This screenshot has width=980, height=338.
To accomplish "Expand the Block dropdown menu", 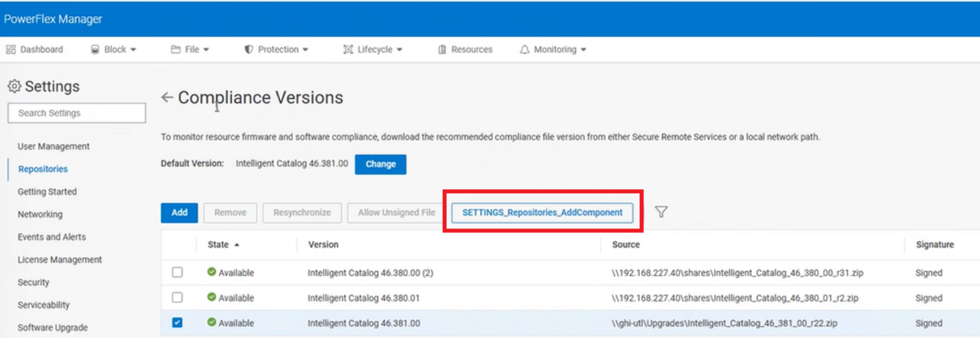I will pos(114,49).
